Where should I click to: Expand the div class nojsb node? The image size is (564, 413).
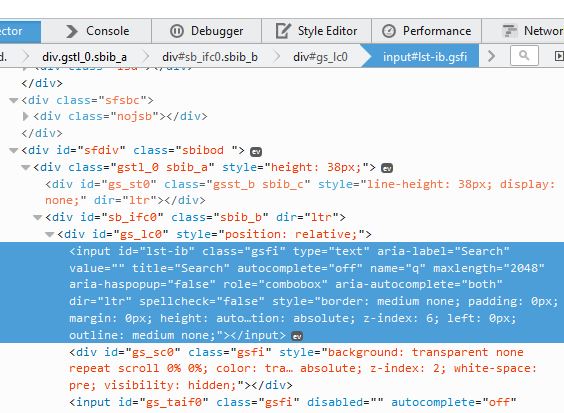click(x=26, y=116)
